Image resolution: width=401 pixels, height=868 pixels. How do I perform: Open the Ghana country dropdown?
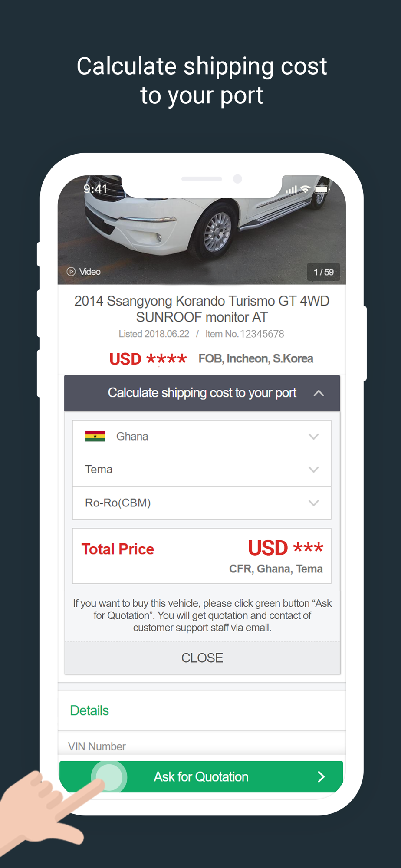pos(202,437)
